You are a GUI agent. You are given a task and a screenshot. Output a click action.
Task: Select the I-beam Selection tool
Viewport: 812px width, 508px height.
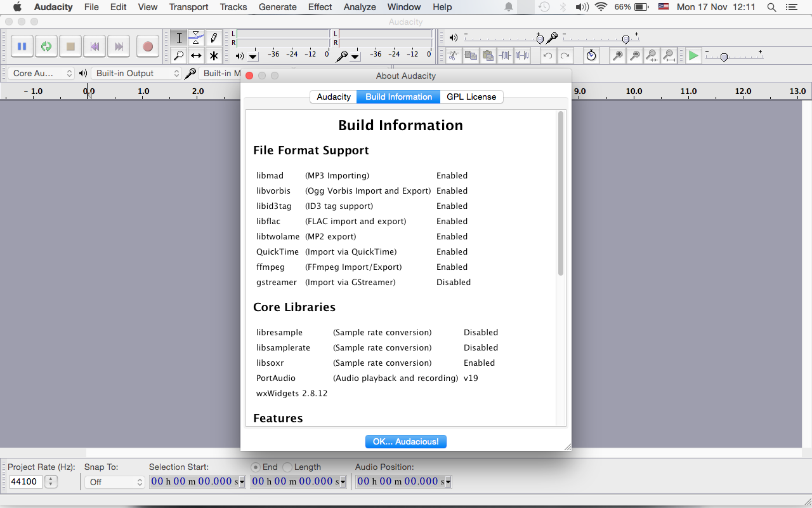point(179,38)
